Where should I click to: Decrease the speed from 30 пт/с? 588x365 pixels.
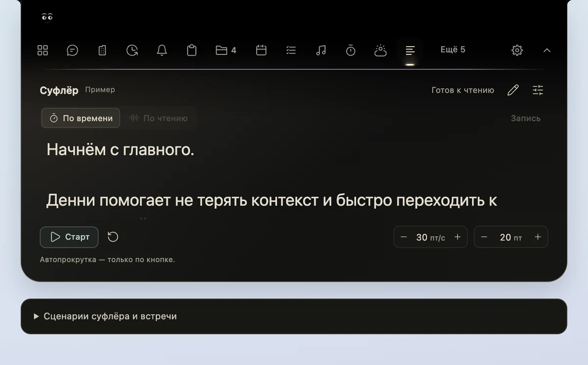[404, 237]
